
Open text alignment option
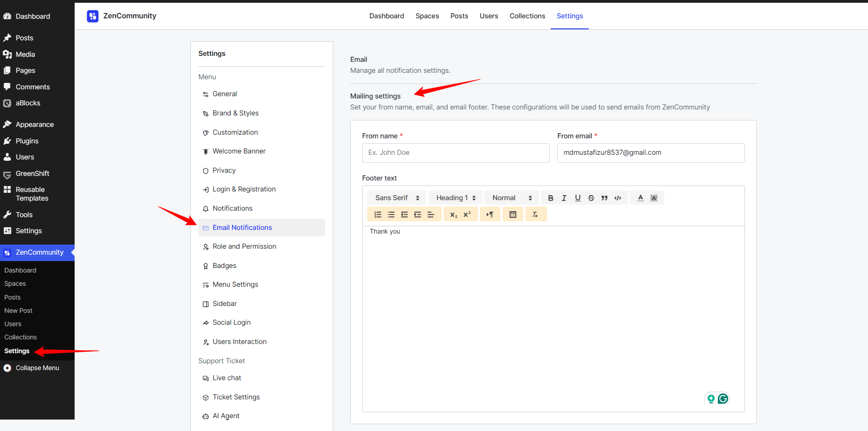tap(431, 214)
